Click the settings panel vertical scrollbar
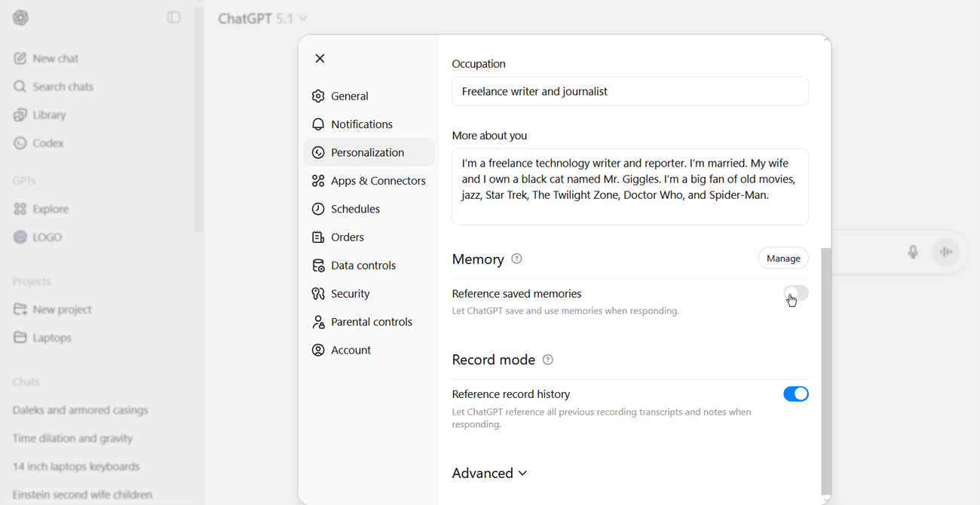 [825, 369]
